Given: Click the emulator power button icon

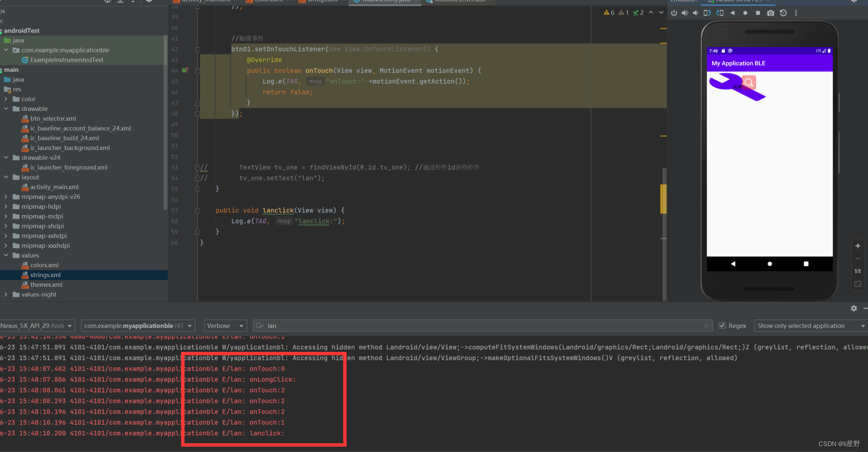Looking at the screenshot, I should click(x=674, y=13).
